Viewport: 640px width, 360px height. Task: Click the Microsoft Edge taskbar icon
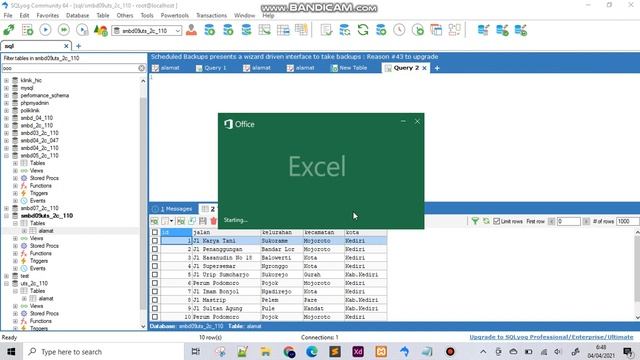coord(312,351)
